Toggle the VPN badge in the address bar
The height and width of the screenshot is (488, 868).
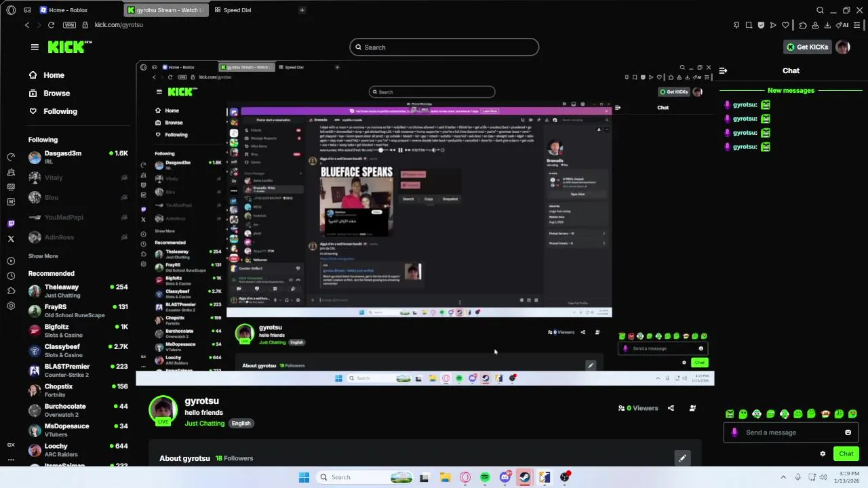tap(69, 25)
